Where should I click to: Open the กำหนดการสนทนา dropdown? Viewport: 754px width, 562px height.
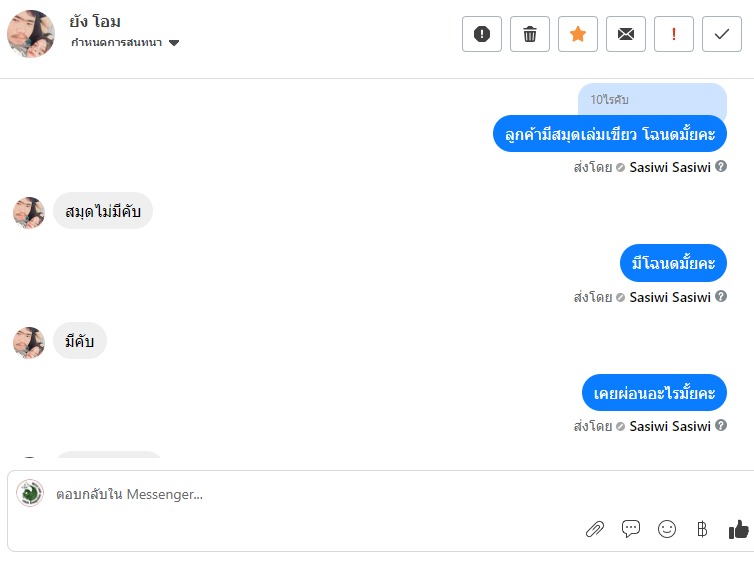(x=125, y=43)
